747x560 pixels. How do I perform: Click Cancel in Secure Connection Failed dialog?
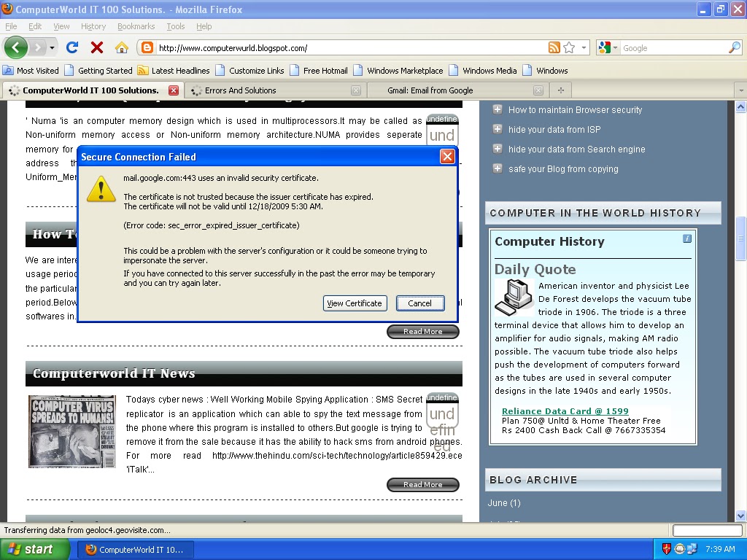coord(419,303)
